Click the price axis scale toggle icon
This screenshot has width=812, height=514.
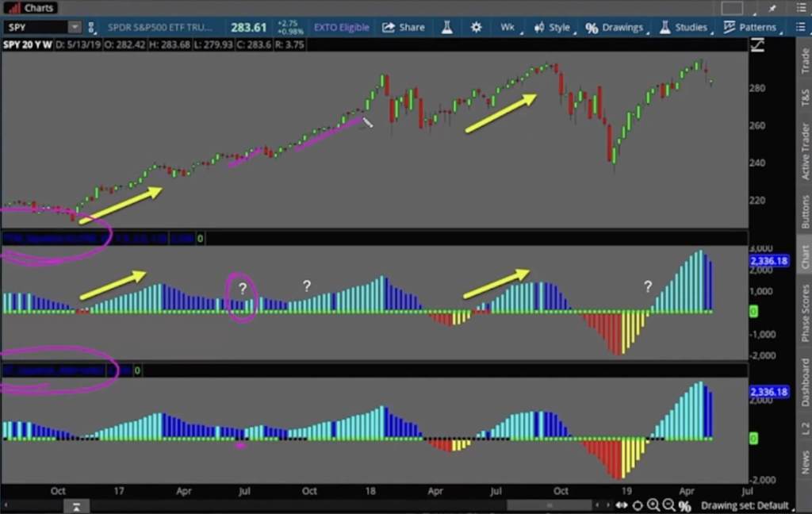click(757, 45)
